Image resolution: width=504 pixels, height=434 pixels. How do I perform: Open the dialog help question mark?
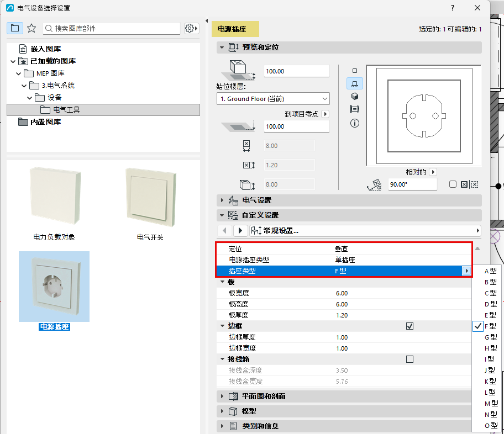coord(453,8)
